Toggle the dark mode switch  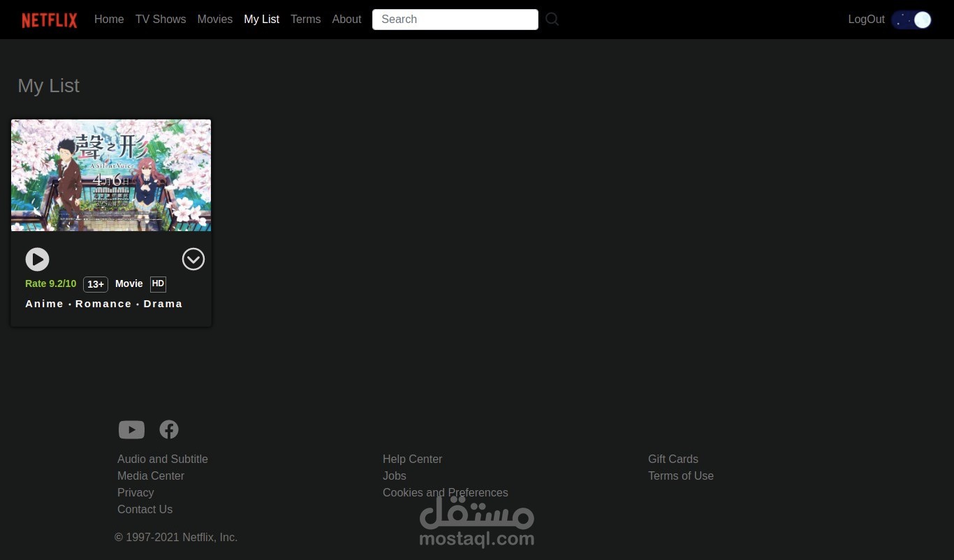[x=911, y=20]
